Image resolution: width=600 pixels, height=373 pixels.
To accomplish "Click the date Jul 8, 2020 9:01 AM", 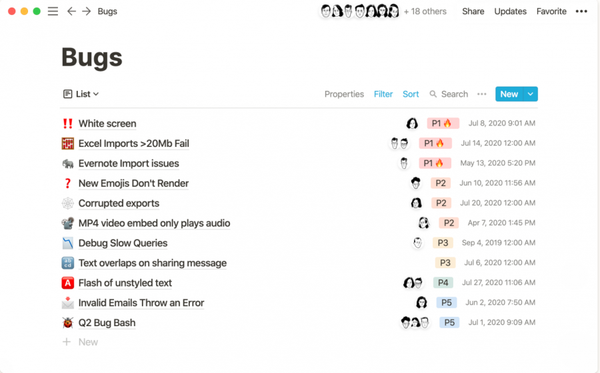I will point(502,123).
